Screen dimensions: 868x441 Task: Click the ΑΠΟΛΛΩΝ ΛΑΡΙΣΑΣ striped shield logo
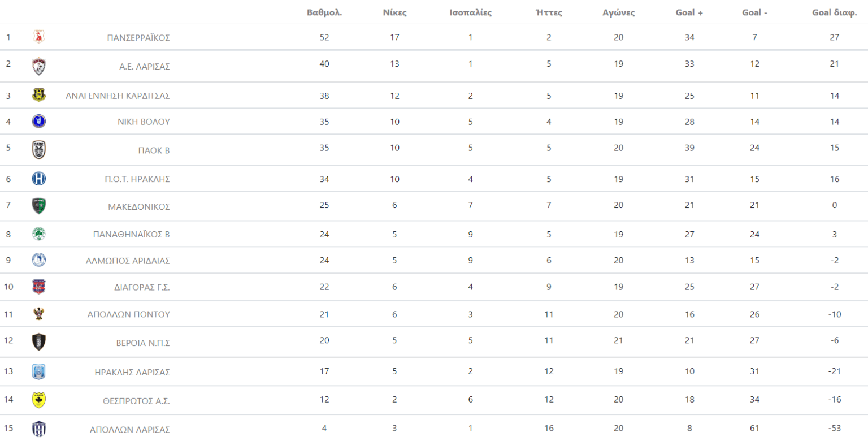pyautogui.click(x=39, y=429)
